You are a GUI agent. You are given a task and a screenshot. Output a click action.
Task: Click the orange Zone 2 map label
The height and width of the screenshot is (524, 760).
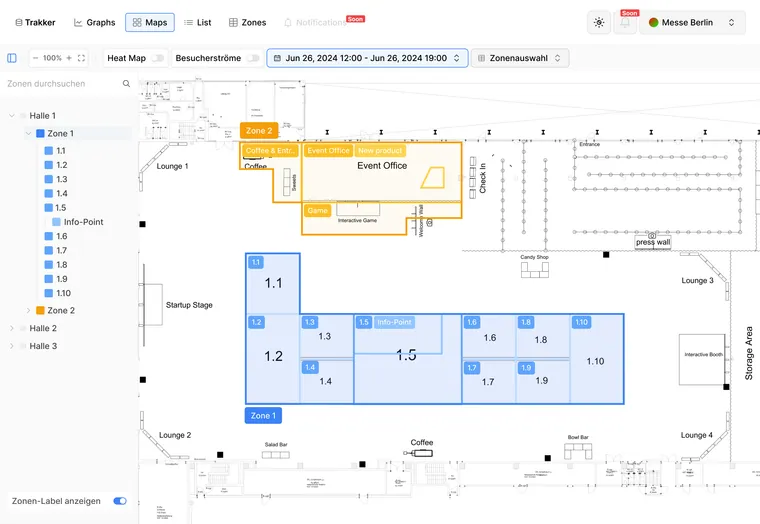pos(259,131)
